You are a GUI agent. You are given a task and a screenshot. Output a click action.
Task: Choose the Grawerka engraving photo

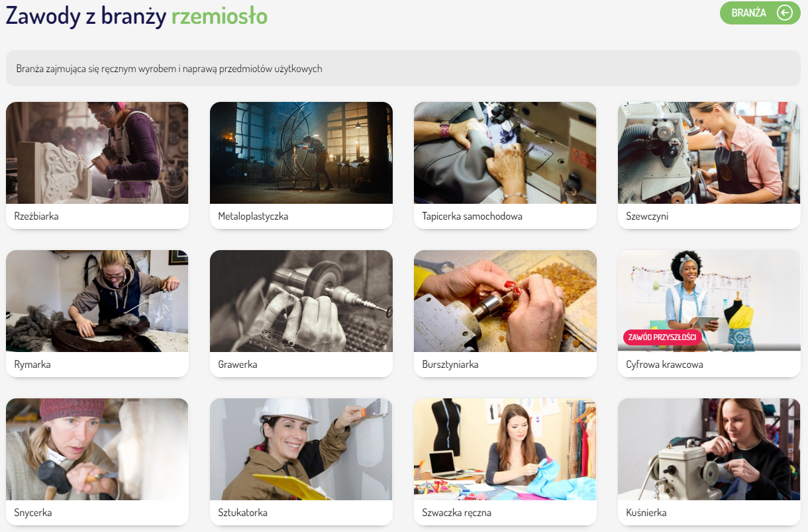point(301,301)
